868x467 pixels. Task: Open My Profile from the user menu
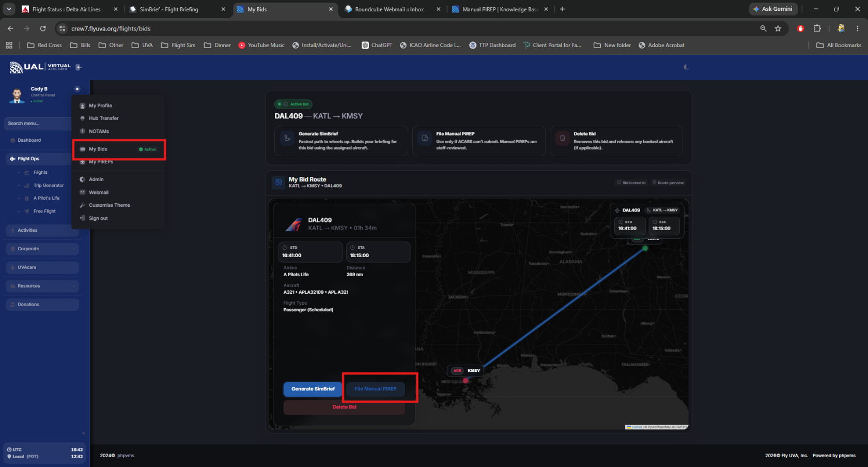coord(100,106)
